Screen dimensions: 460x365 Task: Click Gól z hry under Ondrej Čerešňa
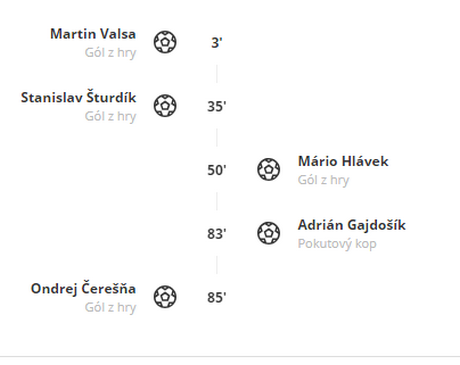pos(110,307)
